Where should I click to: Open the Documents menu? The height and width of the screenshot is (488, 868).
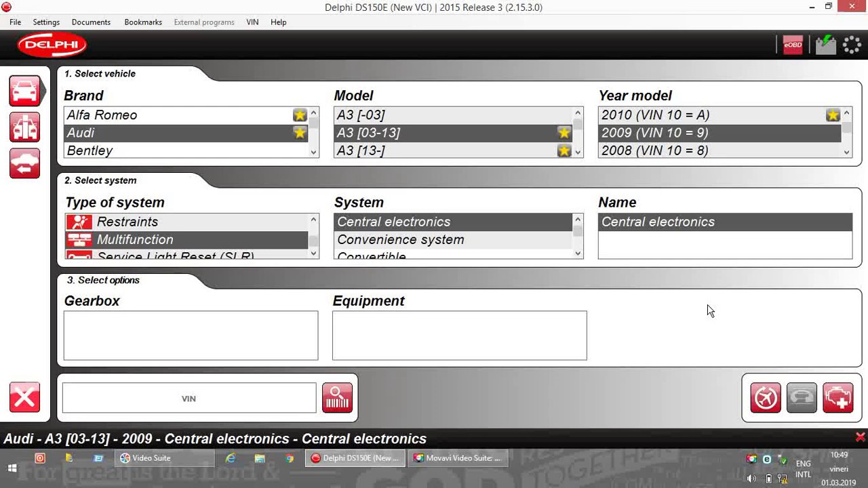pos(91,22)
